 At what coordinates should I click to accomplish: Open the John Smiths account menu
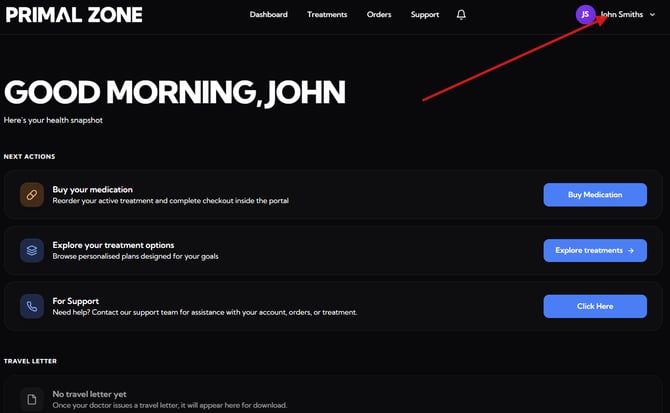(621, 15)
